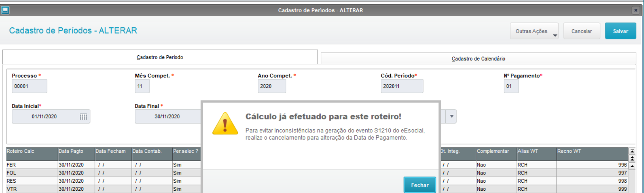Switch to Cadastro de Período tab
The width and height of the screenshot is (644, 193).
tap(160, 57)
